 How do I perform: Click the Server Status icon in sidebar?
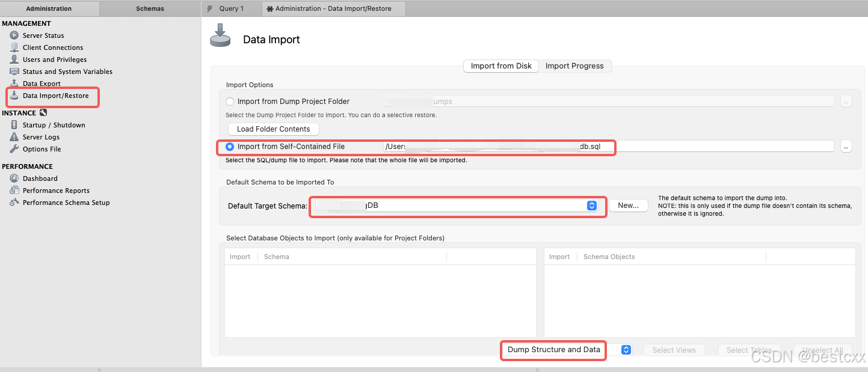[14, 35]
